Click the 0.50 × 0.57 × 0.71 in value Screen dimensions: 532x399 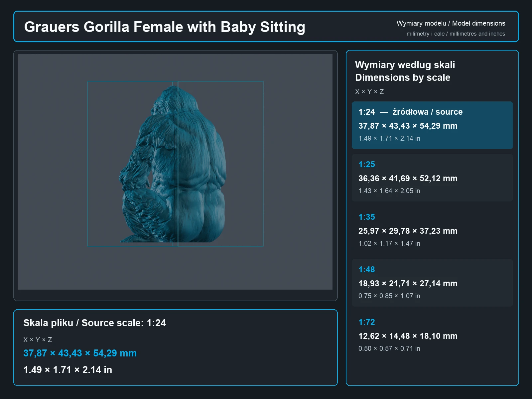click(x=389, y=348)
